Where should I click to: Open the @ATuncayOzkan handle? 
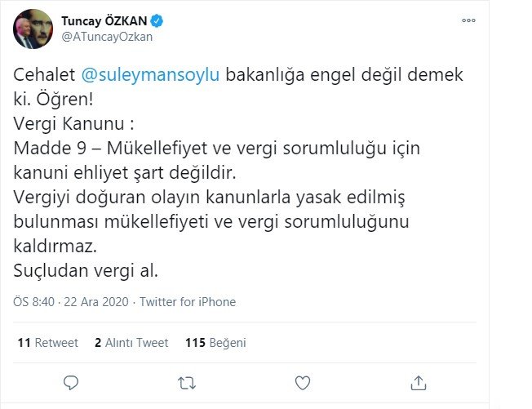107,37
